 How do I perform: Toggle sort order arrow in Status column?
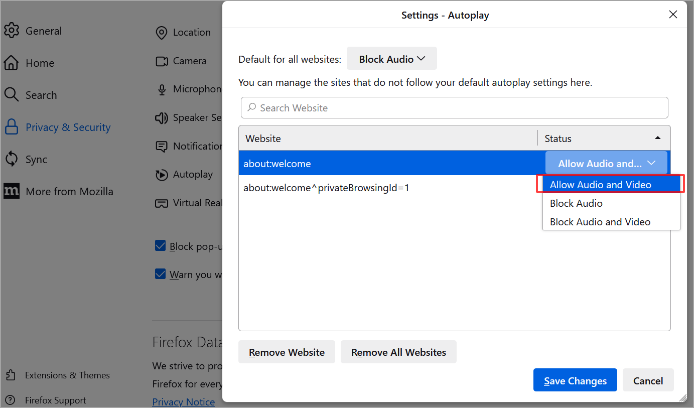tap(658, 138)
